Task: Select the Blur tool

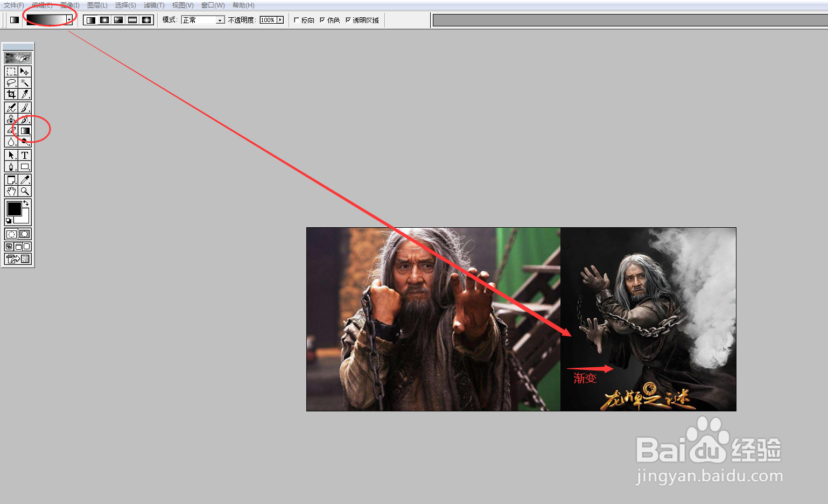Action: pos(11,142)
